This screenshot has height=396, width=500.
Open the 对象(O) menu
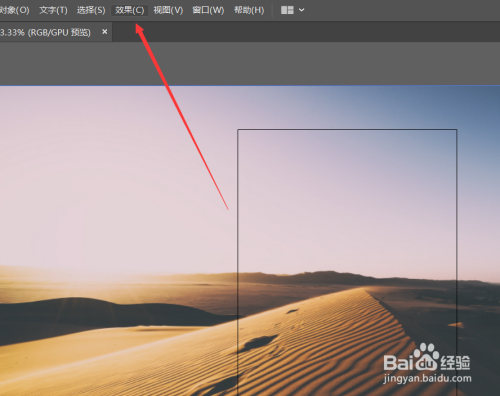pyautogui.click(x=14, y=10)
